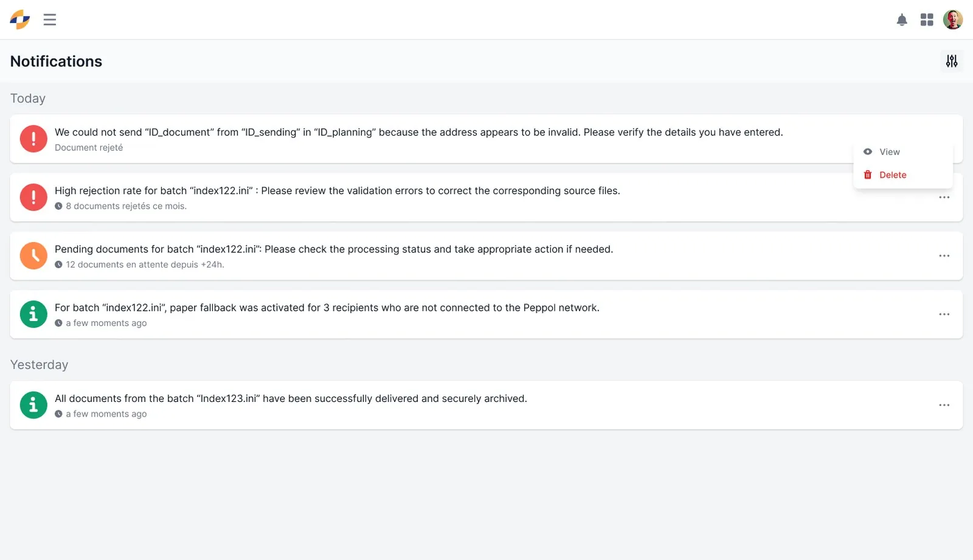Image resolution: width=973 pixels, height=560 pixels.
Task: Open the pending documents for batch notification text
Action: point(334,249)
